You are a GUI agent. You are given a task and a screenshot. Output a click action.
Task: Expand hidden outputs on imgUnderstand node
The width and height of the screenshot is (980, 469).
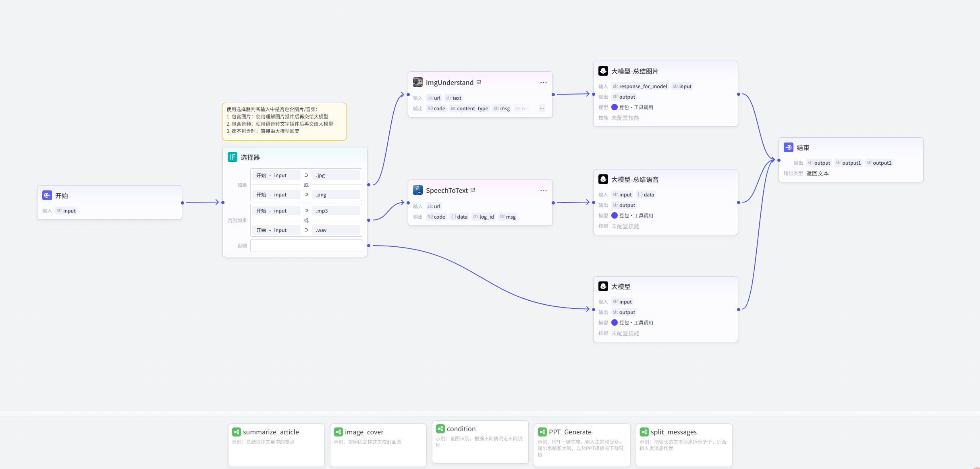(542, 108)
